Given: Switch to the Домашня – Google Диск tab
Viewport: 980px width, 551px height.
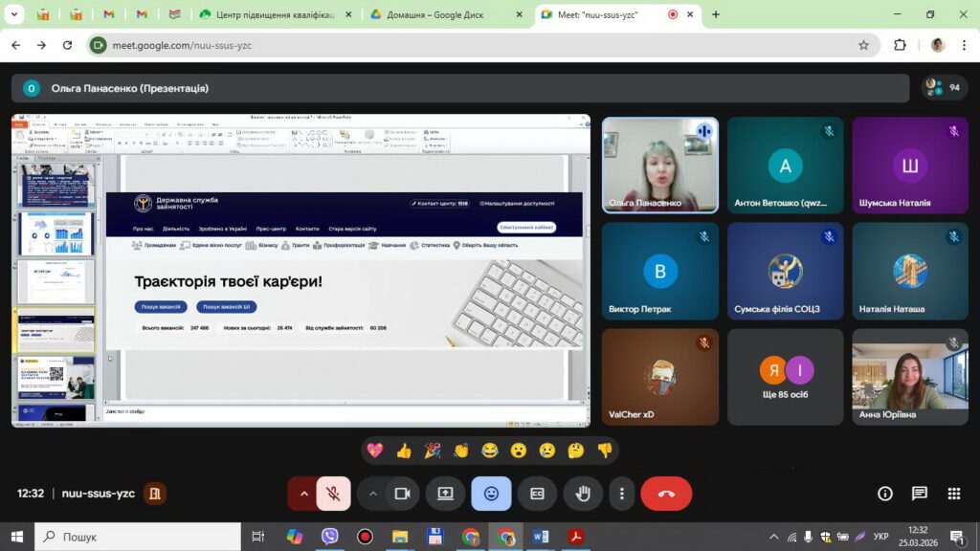Looking at the screenshot, I should point(435,14).
